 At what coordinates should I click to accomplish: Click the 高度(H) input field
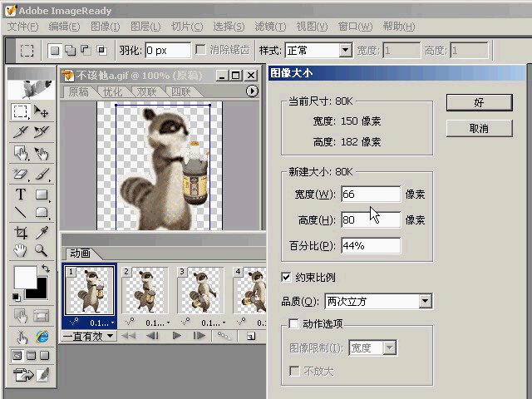pyautogui.click(x=371, y=219)
